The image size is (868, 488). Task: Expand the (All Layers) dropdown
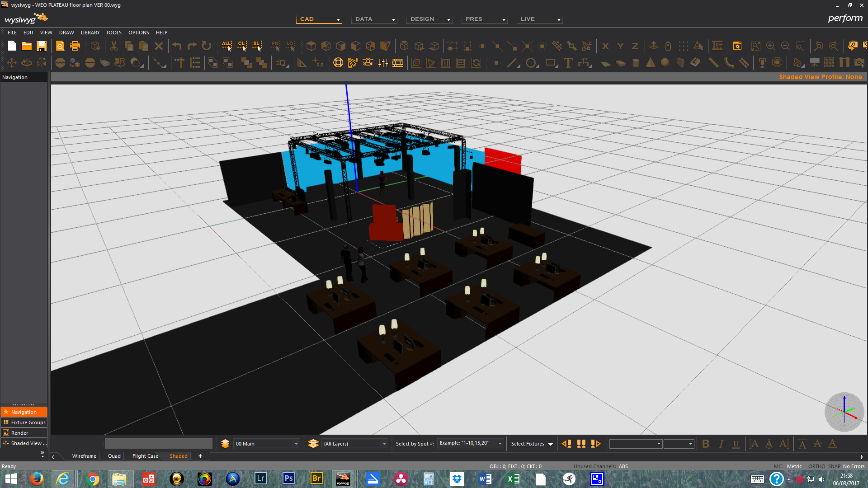point(384,444)
